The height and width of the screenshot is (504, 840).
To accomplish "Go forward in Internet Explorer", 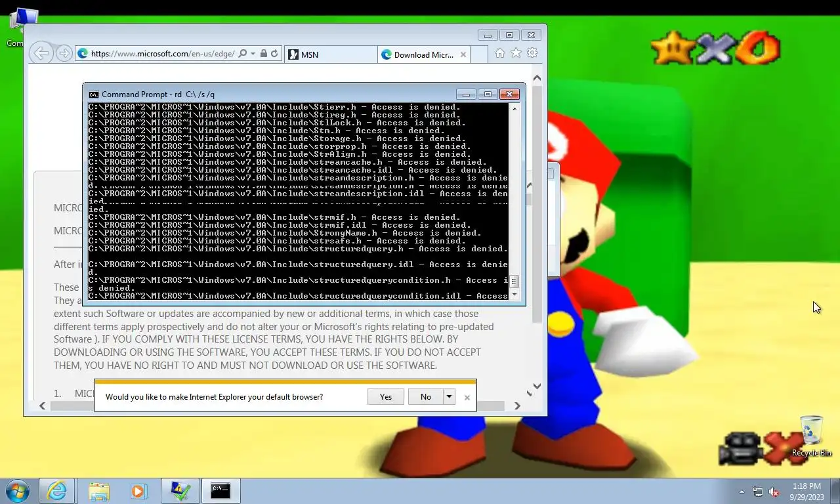I will [64, 53].
